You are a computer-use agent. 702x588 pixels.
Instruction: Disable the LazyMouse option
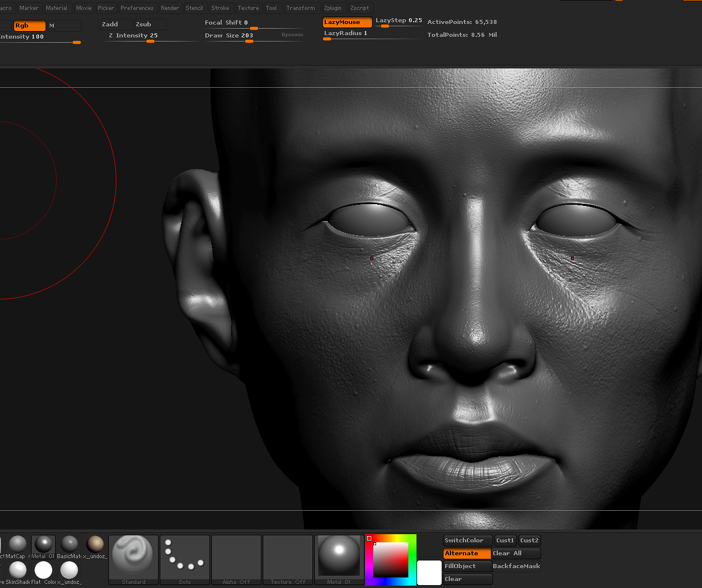pos(347,22)
